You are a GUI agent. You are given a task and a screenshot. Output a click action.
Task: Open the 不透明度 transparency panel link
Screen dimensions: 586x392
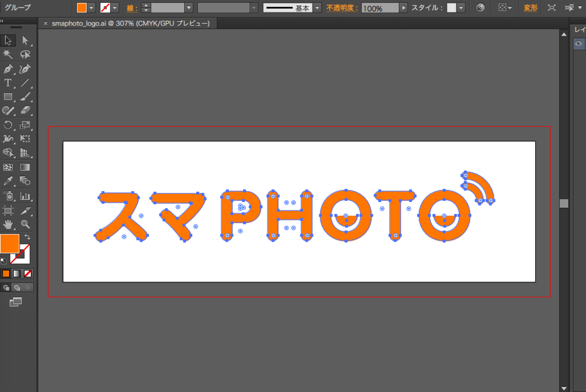342,8
